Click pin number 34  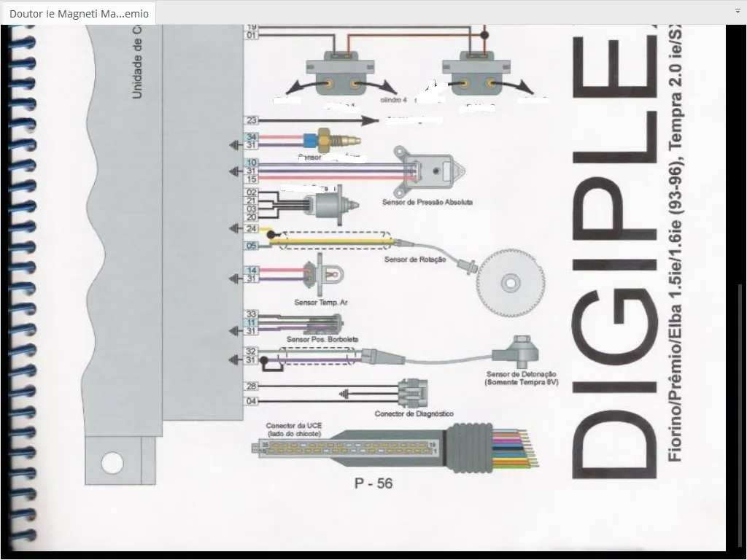pos(252,137)
